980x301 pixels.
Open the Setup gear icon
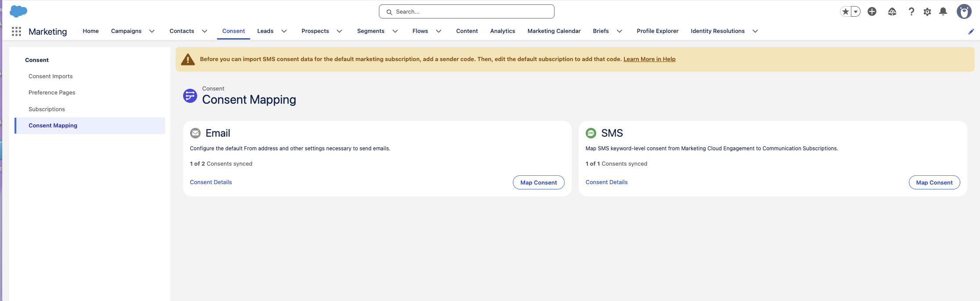pos(927,12)
